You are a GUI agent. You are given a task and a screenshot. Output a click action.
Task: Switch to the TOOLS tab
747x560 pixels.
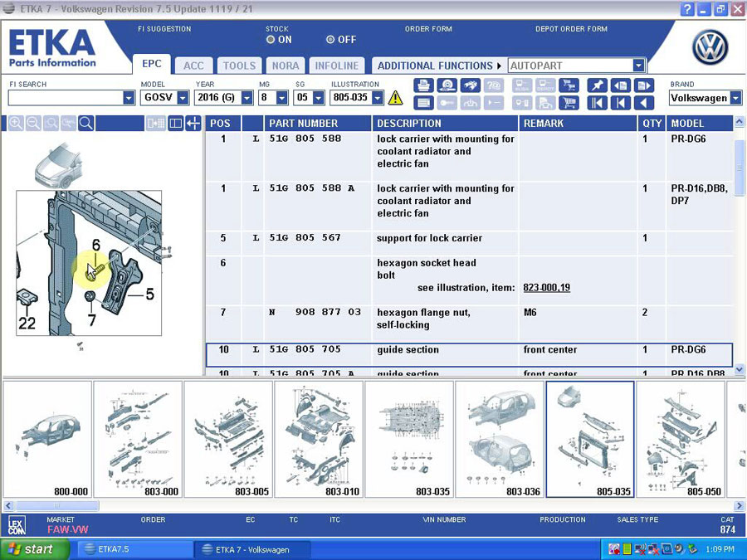click(239, 66)
